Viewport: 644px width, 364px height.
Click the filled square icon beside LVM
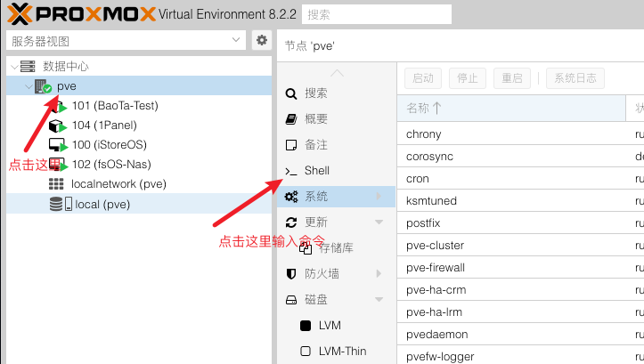[x=306, y=326]
